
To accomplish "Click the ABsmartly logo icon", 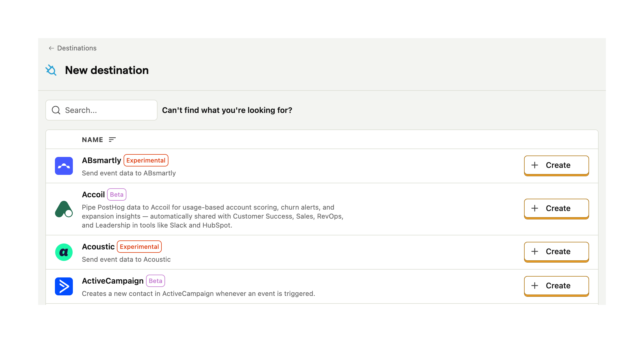I will tap(64, 166).
